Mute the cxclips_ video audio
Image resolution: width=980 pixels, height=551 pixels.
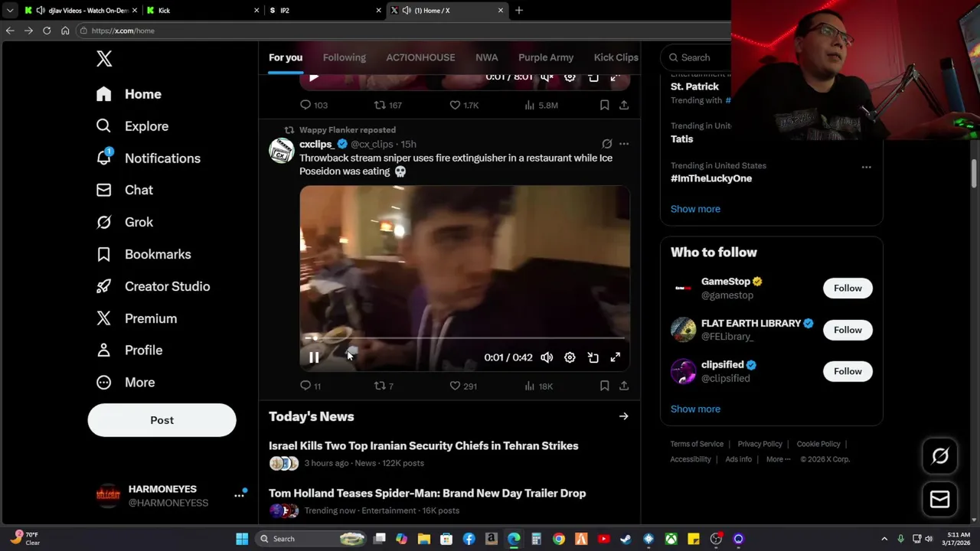547,357
